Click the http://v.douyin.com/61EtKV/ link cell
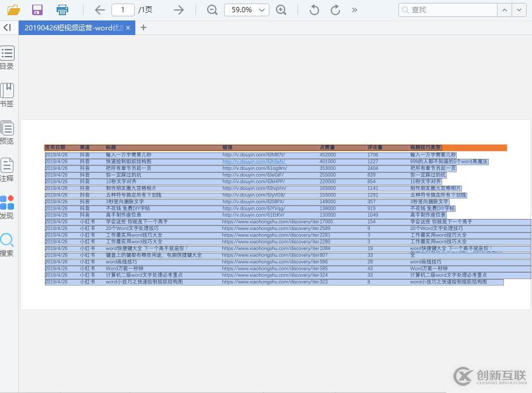Screen dimensions: 532x393 point(253,215)
